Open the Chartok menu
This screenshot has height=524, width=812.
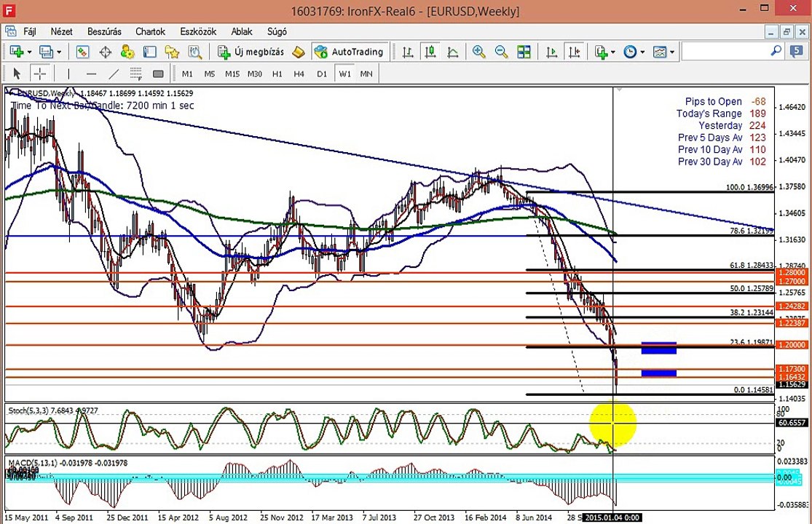(150, 31)
